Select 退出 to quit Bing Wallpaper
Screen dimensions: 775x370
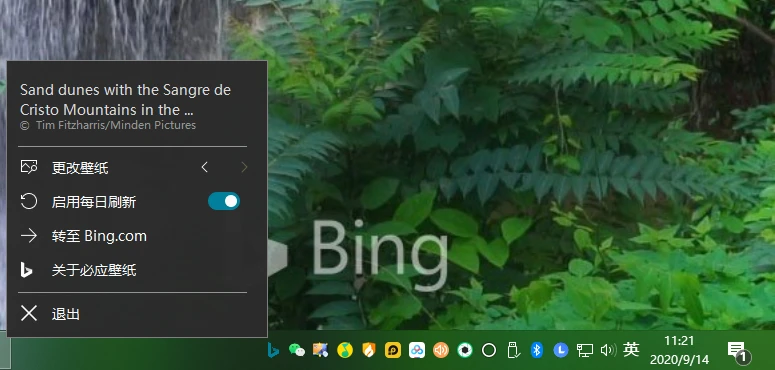66,314
